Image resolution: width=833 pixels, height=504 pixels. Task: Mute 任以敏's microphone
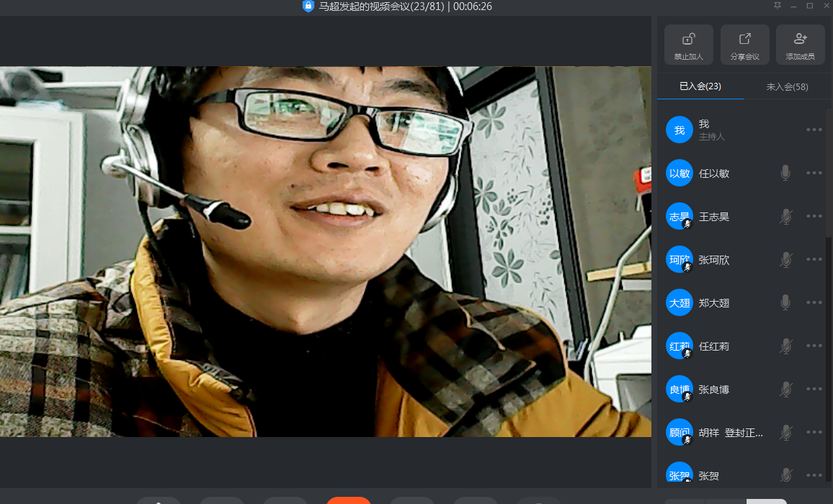(x=785, y=173)
